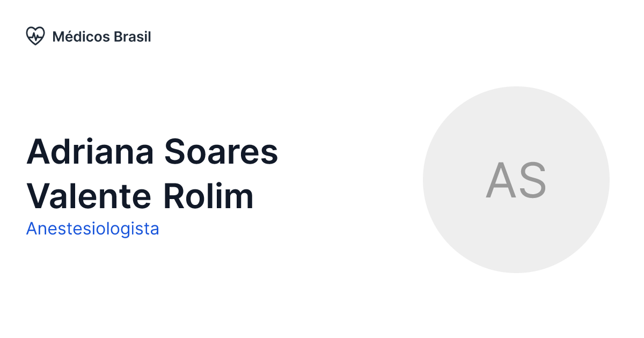Click the word "Médicos" in the header
Image resolution: width=644 pixels, height=338 pixels.
click(x=80, y=36)
